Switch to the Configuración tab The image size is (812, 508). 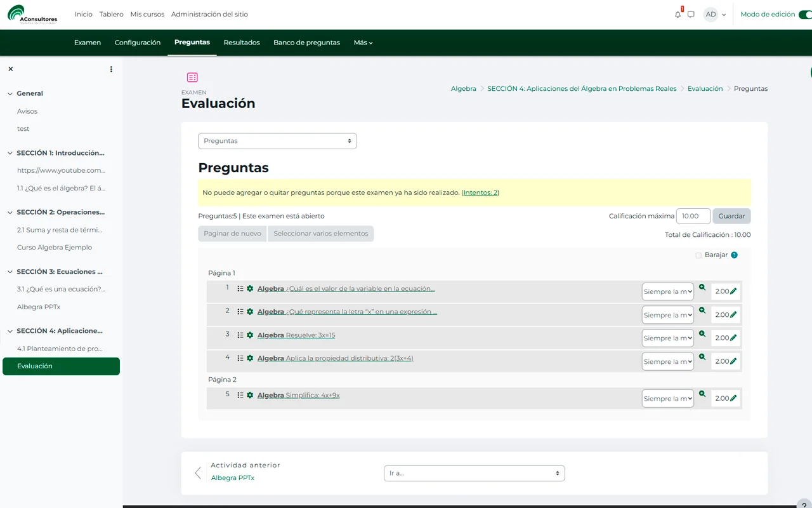click(138, 43)
